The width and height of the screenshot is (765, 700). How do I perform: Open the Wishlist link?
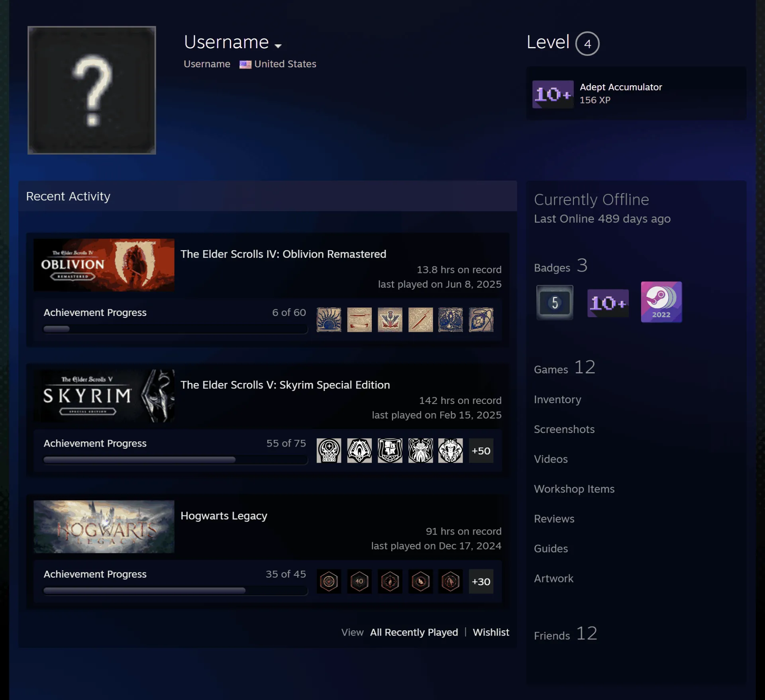(x=491, y=632)
